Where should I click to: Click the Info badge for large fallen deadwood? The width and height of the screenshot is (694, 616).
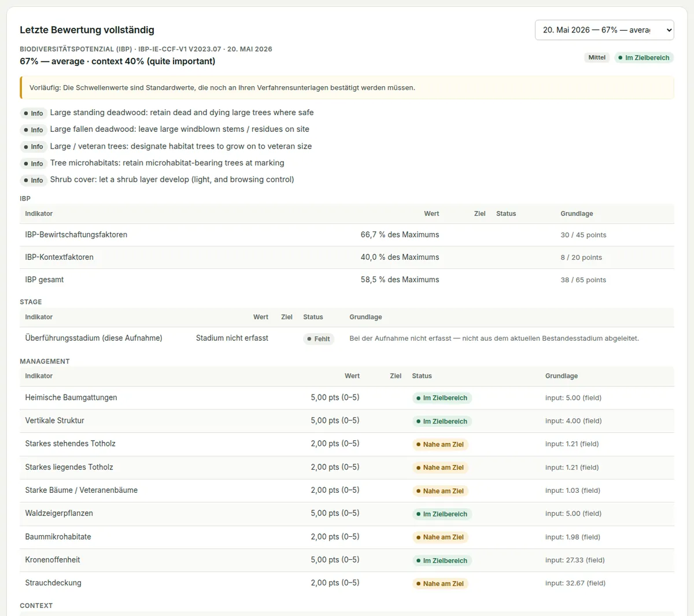tap(34, 130)
